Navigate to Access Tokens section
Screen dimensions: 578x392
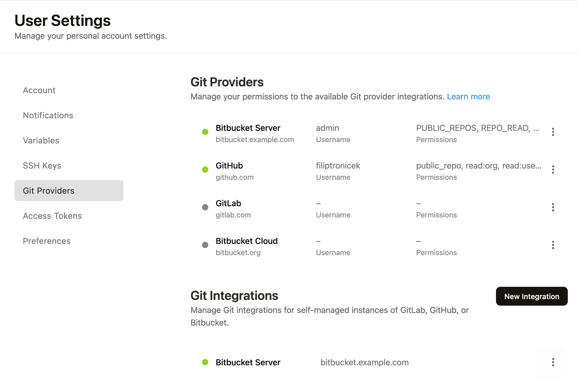52,216
